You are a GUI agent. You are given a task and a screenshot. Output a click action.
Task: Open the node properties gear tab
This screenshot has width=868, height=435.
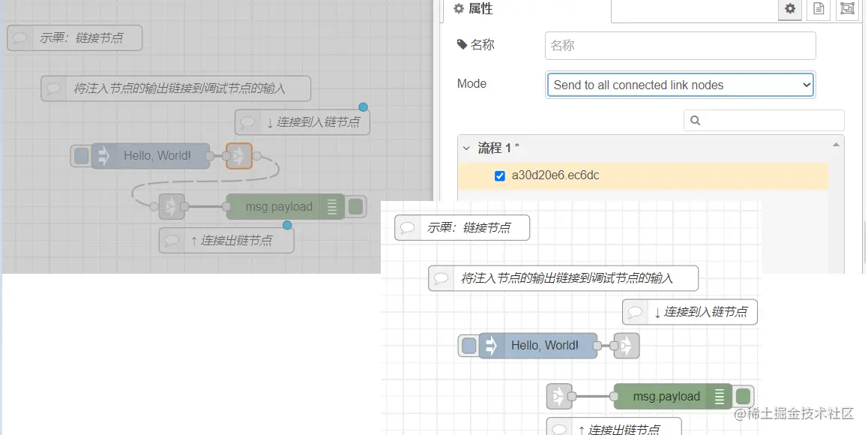tap(790, 10)
